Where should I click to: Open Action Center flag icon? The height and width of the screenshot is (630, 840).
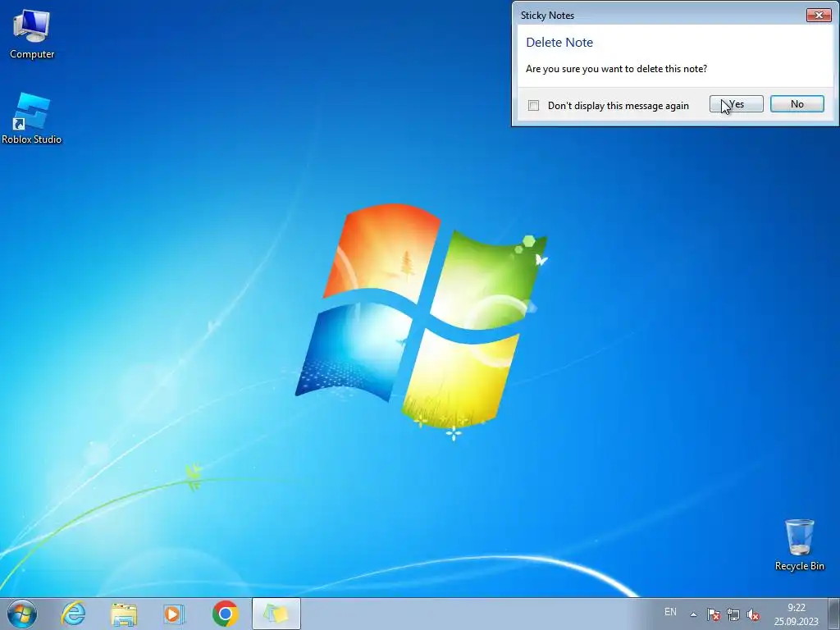[713, 614]
